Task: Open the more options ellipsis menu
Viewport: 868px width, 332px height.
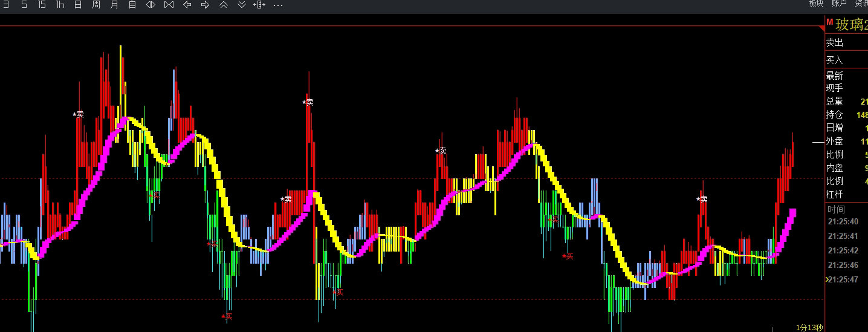Action: (x=278, y=5)
